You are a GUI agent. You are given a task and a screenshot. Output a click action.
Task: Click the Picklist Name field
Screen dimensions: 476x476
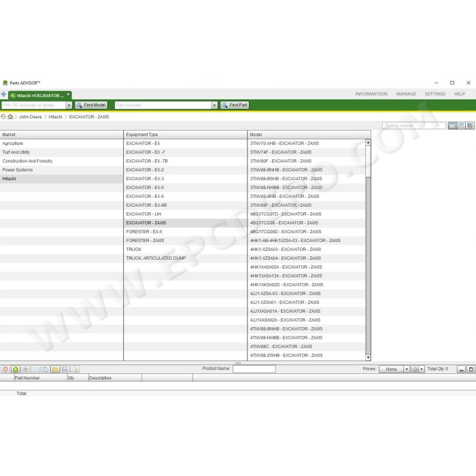(x=254, y=369)
